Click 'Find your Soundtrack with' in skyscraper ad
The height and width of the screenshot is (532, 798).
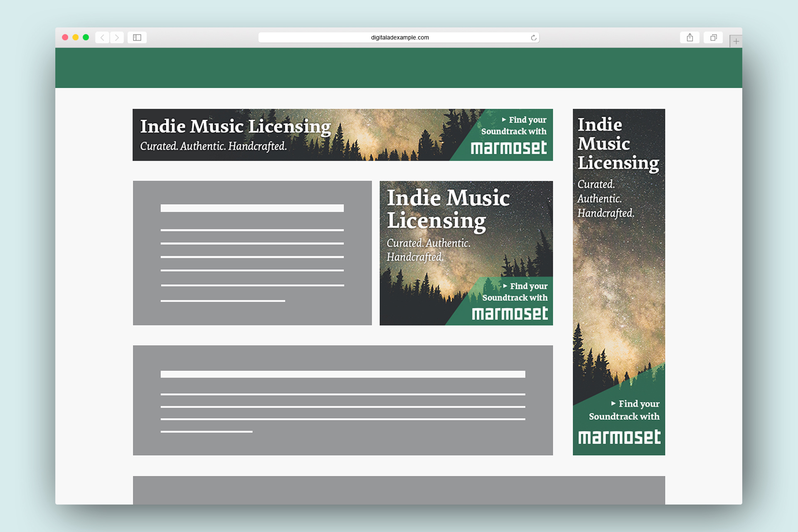[624, 410]
